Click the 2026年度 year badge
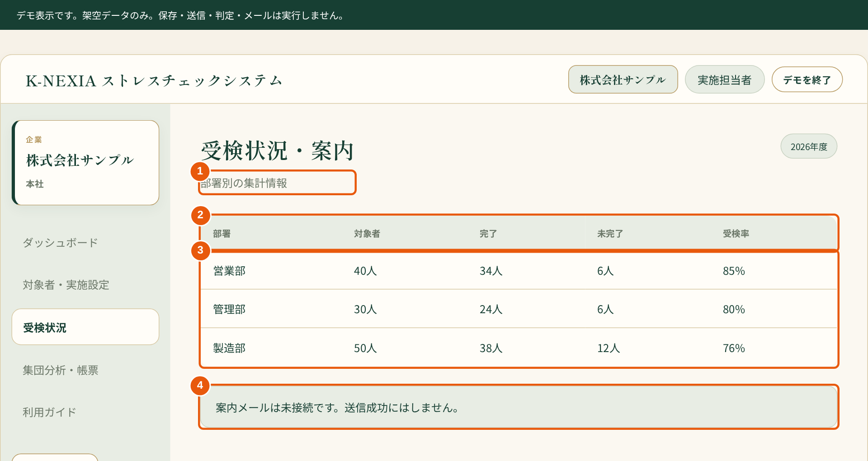Viewport: 868px width, 461px height. point(808,146)
